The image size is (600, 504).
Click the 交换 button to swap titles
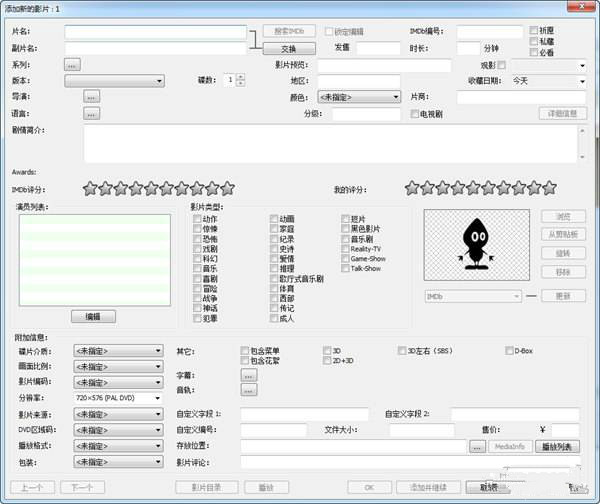click(289, 49)
